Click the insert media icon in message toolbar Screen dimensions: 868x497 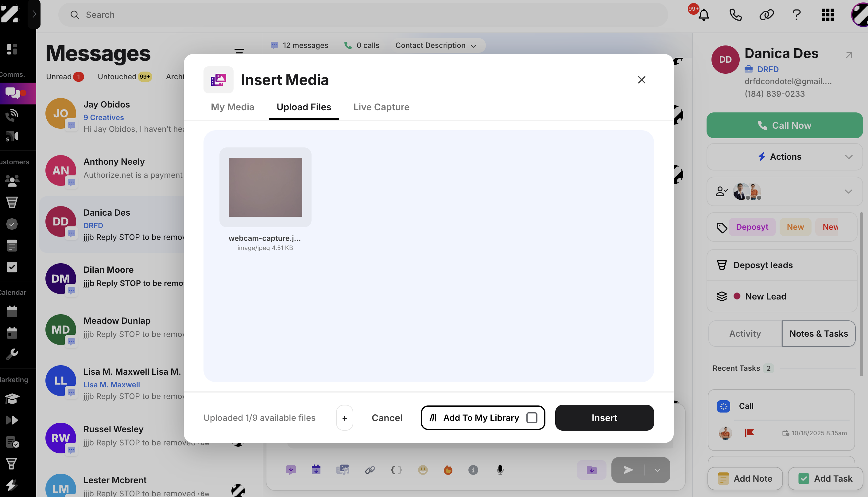click(x=343, y=470)
